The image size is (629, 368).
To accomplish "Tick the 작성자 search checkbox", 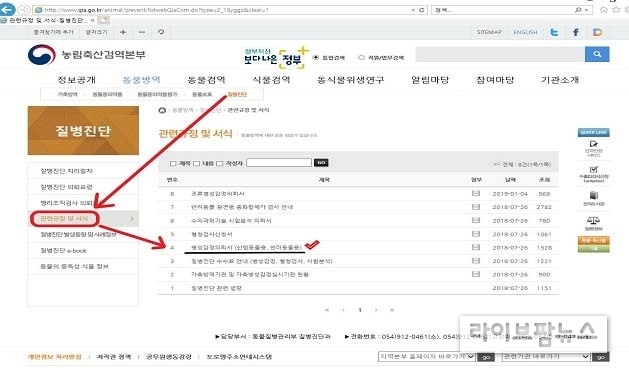I will coord(219,163).
